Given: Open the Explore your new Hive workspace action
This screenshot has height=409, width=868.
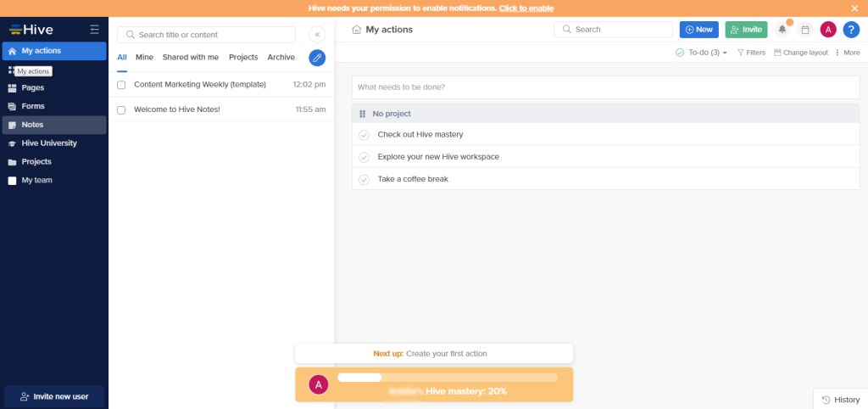Looking at the screenshot, I should point(438,157).
